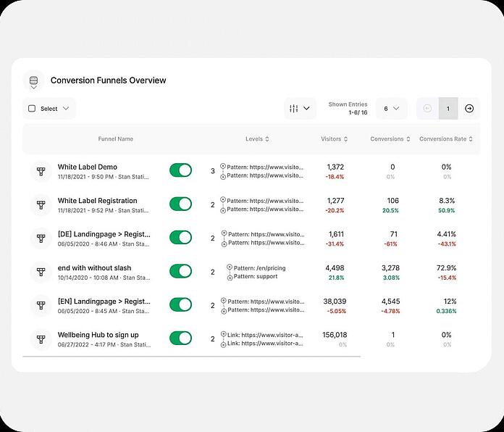This screenshot has width=504, height=432.
Task: Toggle off [DE] Landingpage funnel
Action: click(x=180, y=238)
